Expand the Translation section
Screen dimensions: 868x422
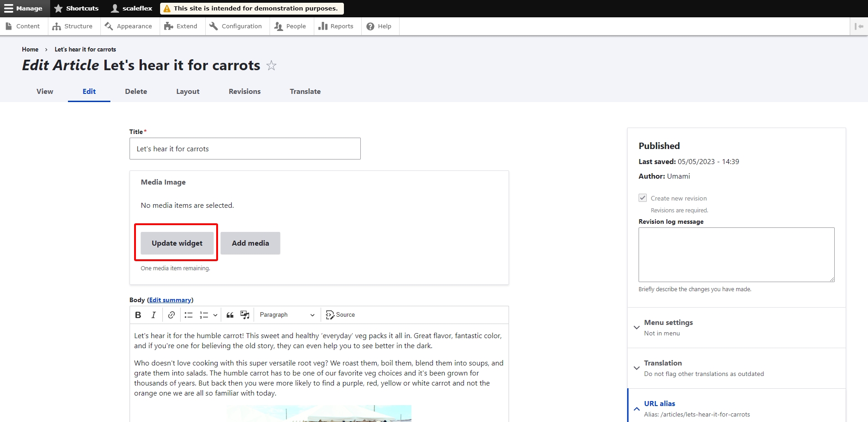coord(663,363)
